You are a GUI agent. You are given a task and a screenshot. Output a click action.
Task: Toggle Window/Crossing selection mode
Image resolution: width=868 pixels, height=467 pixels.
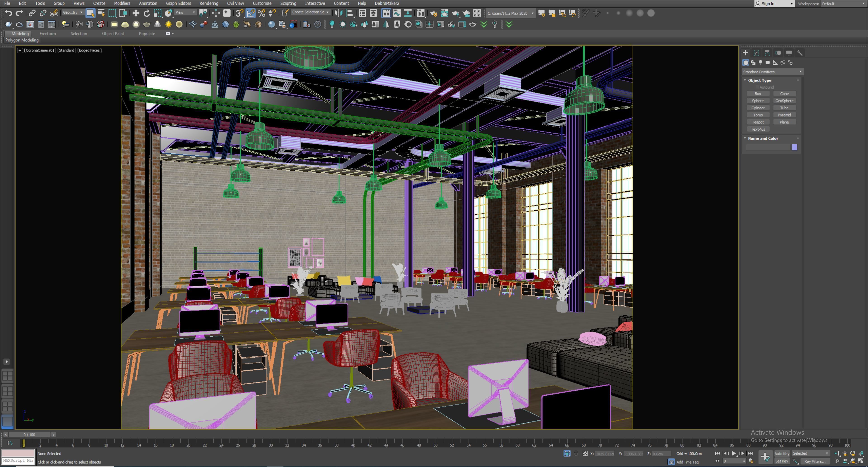tap(123, 13)
